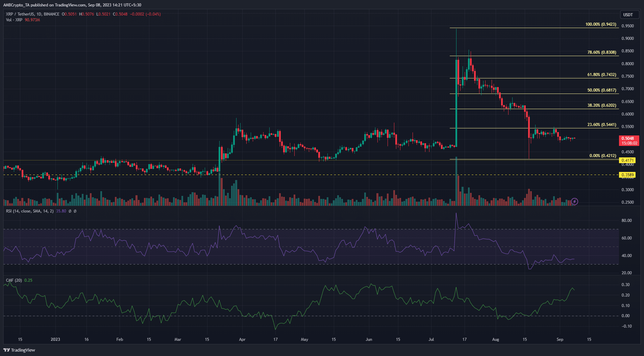Click the Feb label on time axis
The height and width of the screenshot is (356, 644).
tap(120, 339)
